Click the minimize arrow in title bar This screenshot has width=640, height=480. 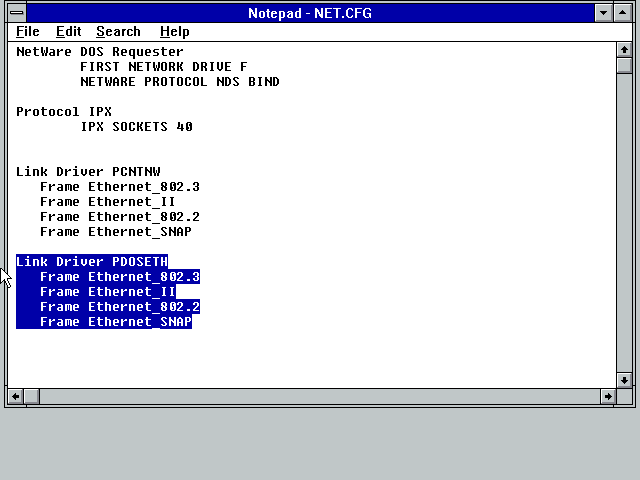[x=603, y=13]
